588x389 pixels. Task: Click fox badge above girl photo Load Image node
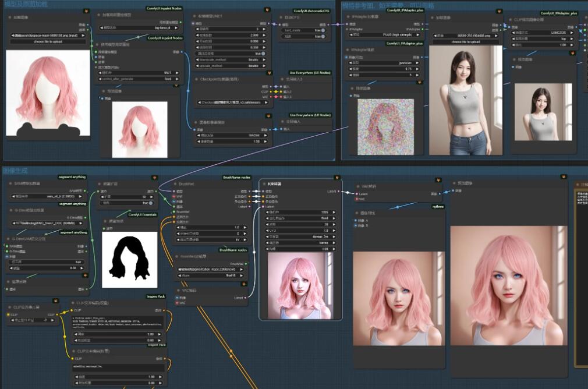click(x=499, y=11)
